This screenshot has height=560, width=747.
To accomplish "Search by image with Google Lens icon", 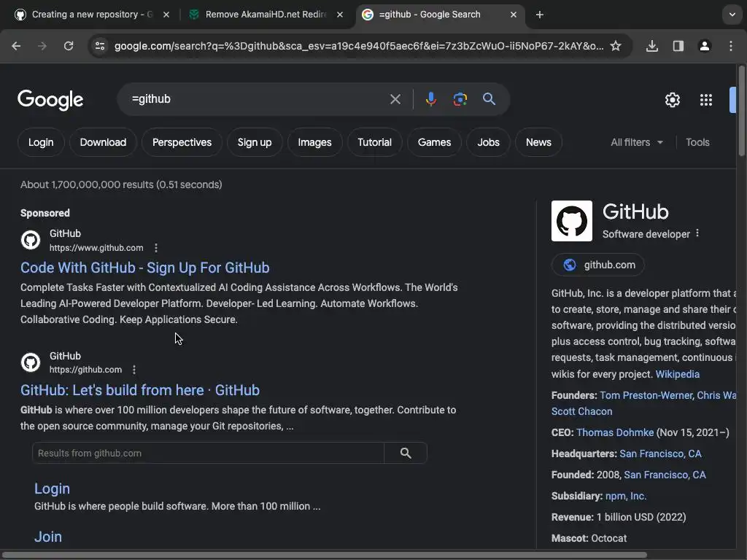I will click(x=460, y=99).
